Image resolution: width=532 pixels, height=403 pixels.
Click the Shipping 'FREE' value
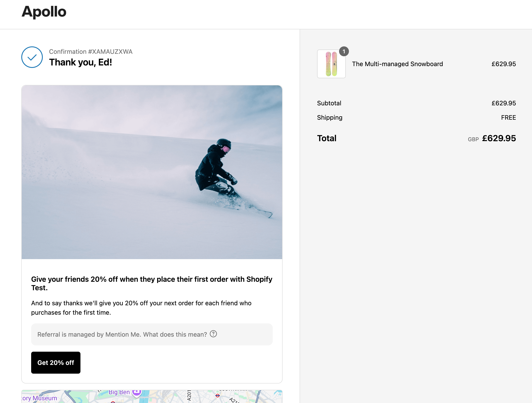(x=508, y=117)
